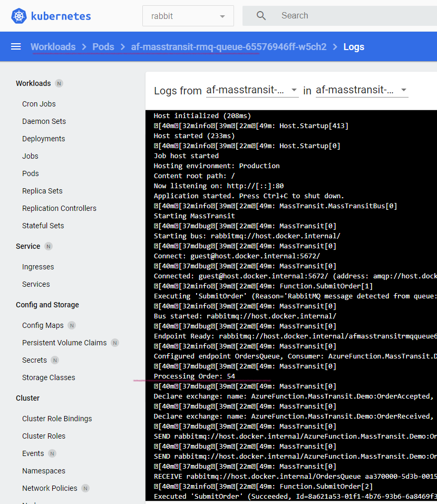Click log line 'Connect: guest@host.docker.internal:5672/'

(237, 256)
